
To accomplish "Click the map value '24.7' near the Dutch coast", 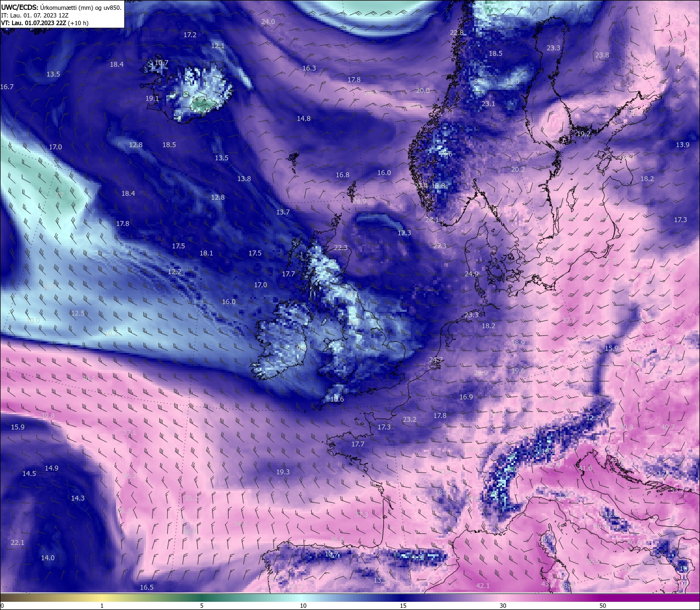I will (x=436, y=360).
